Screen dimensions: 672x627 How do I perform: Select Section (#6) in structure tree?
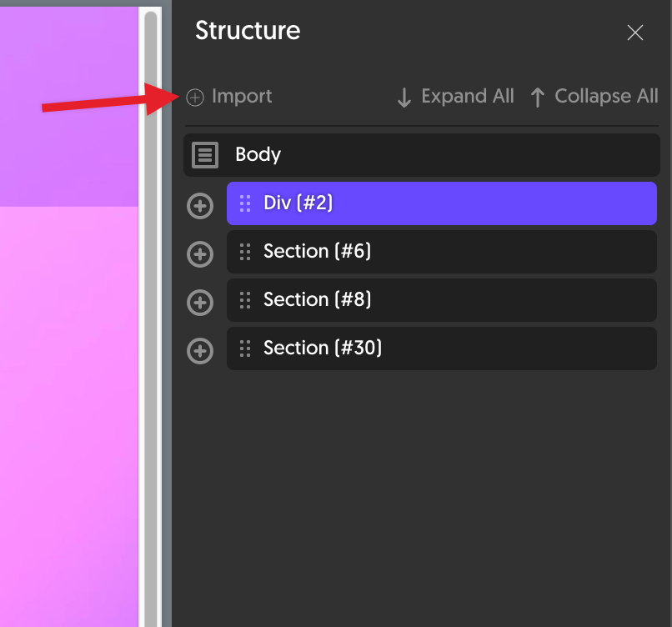tap(441, 252)
